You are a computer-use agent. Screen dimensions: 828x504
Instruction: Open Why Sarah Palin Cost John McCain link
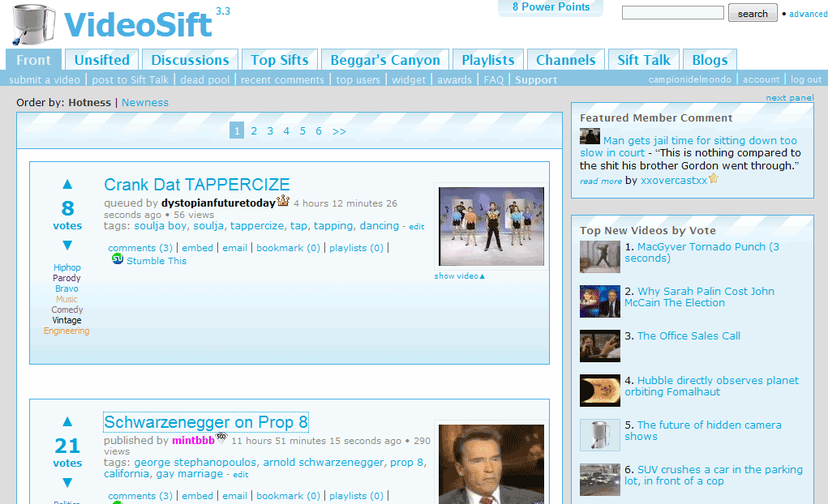pos(700,297)
